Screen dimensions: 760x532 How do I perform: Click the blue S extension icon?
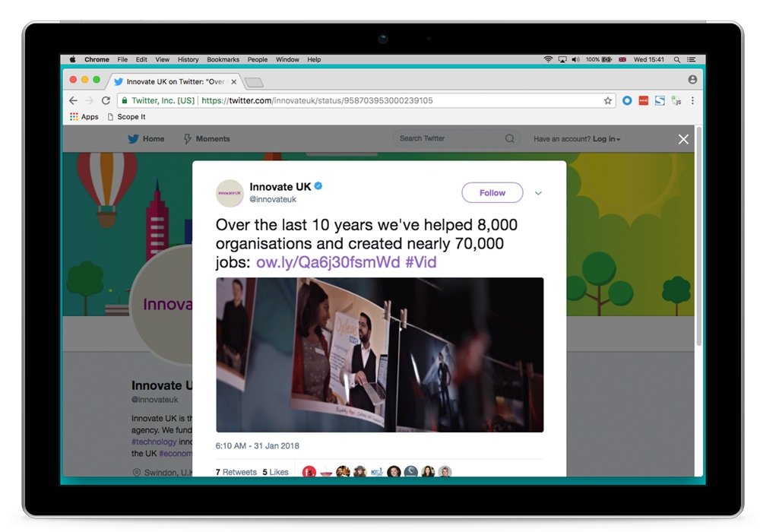(x=660, y=101)
